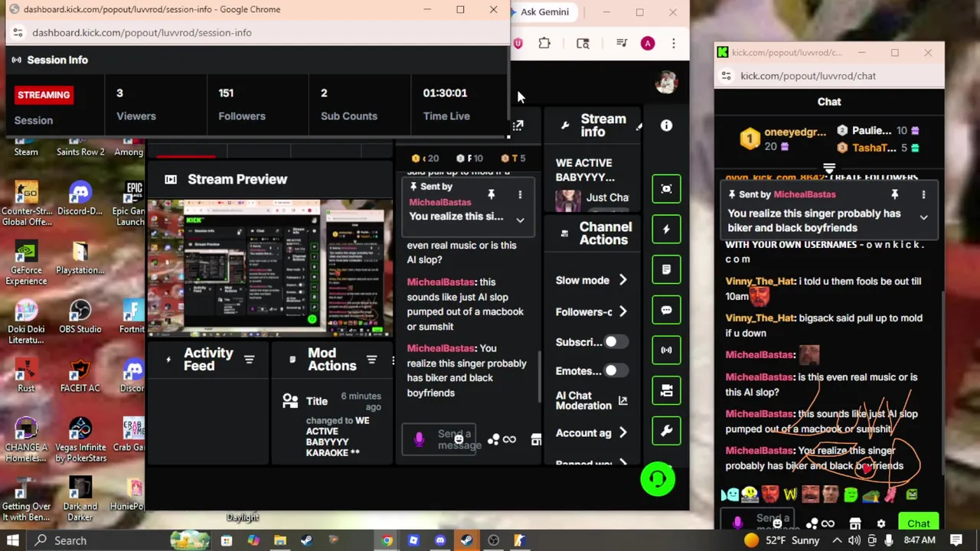The image size is (980, 551).
Task: Open the Chrome three-dot menu
Action: [x=674, y=44]
